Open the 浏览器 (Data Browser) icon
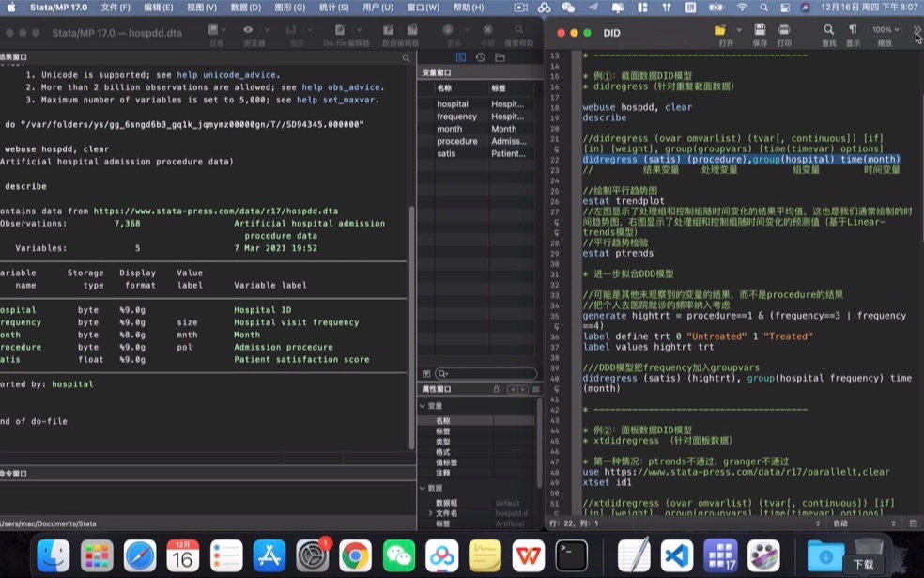 click(250, 29)
